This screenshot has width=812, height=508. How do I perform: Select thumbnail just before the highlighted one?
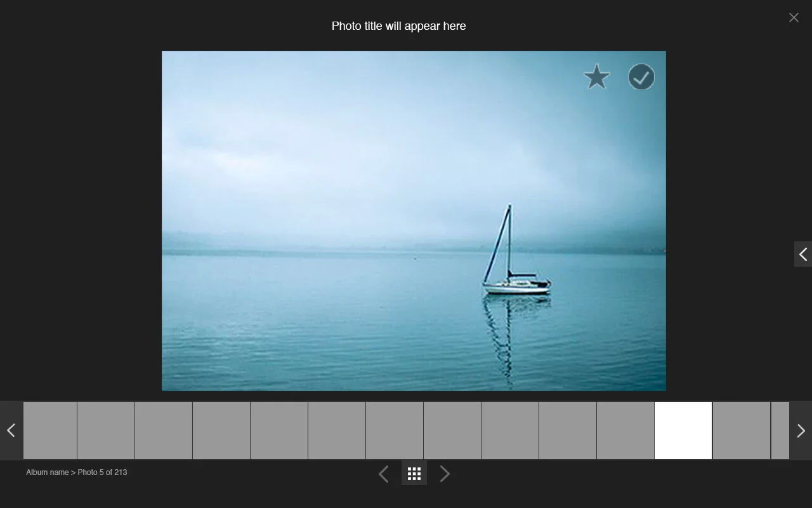click(x=625, y=431)
